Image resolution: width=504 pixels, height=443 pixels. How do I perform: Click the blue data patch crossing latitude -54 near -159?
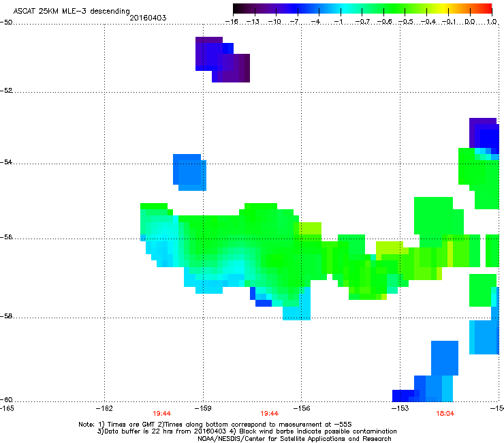pos(189,172)
